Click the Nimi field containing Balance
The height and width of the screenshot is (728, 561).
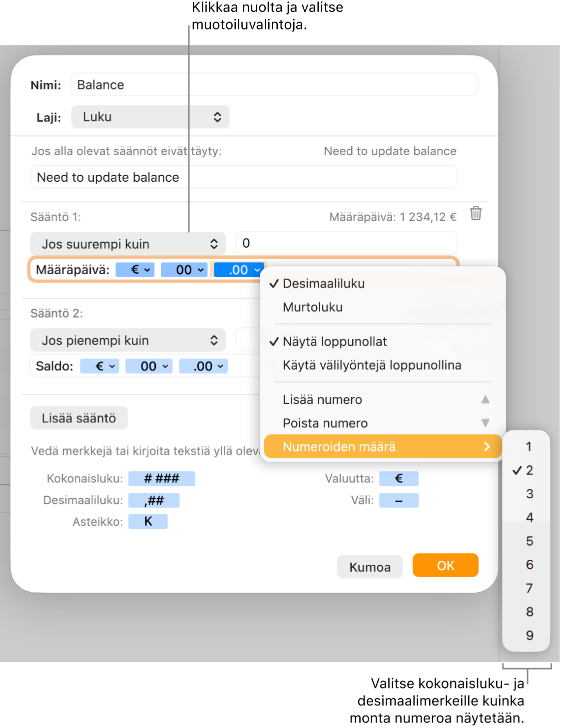274,85
